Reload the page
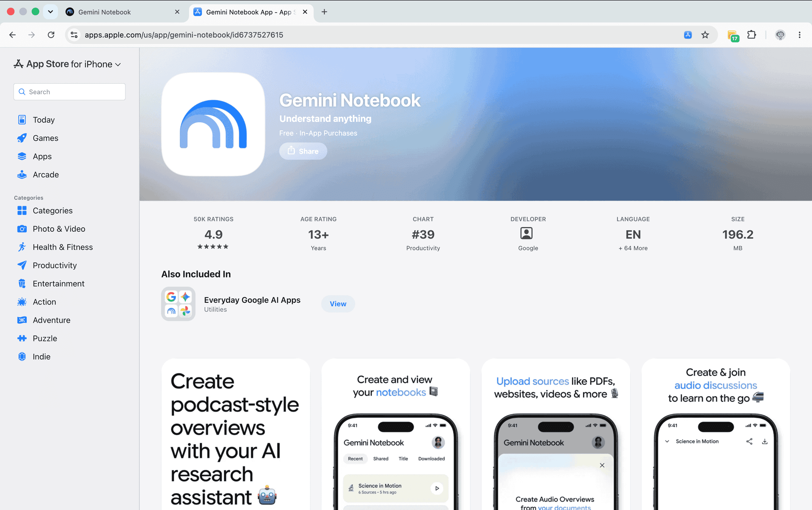812x510 pixels. click(x=51, y=35)
